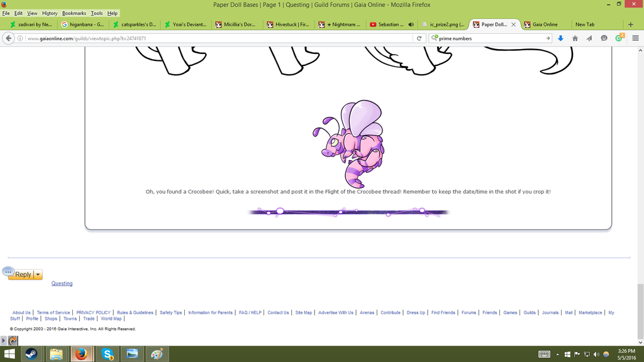
Task: Follow the Questing link
Action: (62, 283)
